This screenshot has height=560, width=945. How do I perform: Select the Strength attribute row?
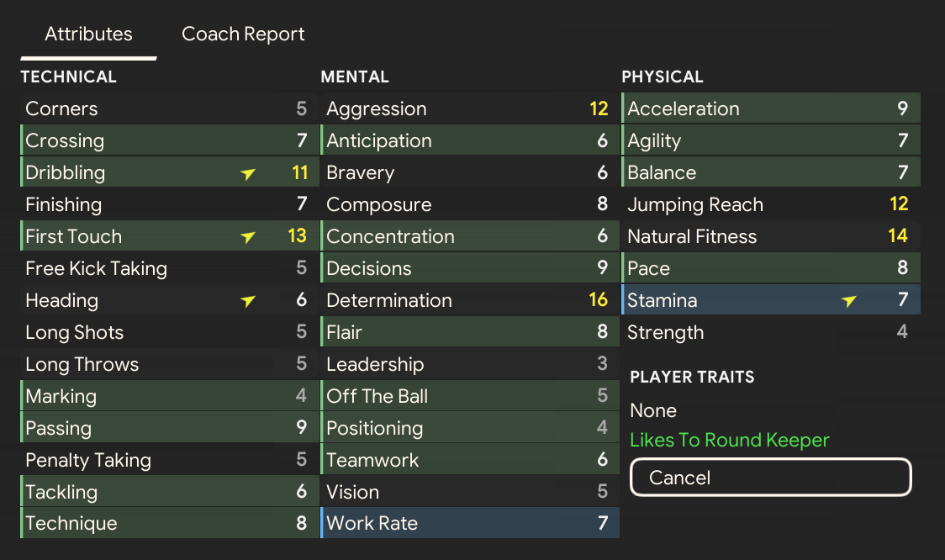click(770, 333)
